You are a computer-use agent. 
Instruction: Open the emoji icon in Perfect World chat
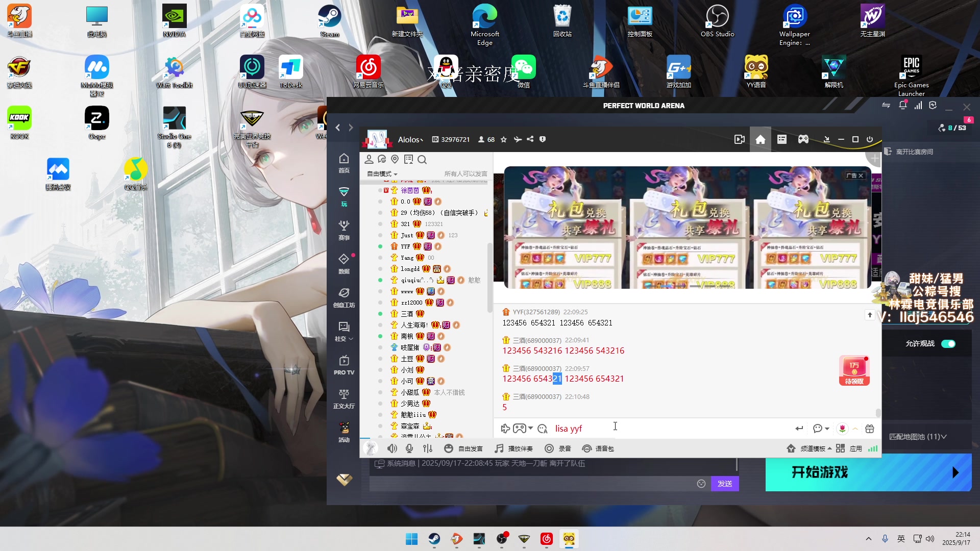tap(701, 484)
